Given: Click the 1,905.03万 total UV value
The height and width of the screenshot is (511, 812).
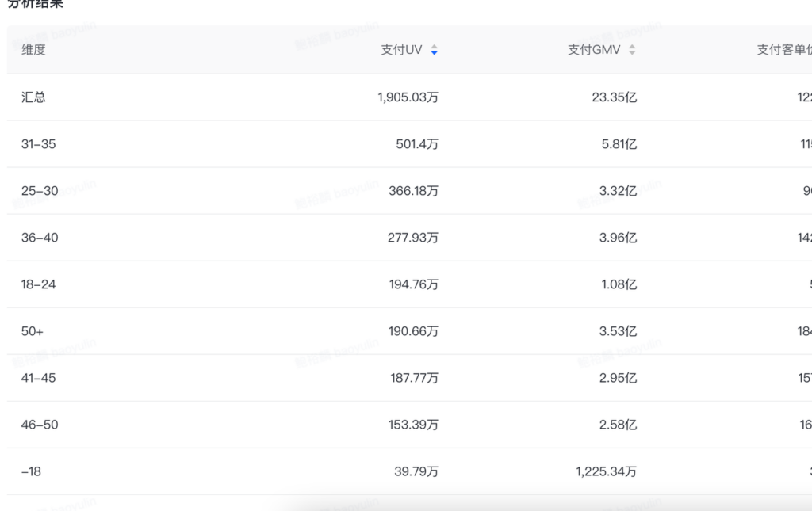Looking at the screenshot, I should (408, 97).
